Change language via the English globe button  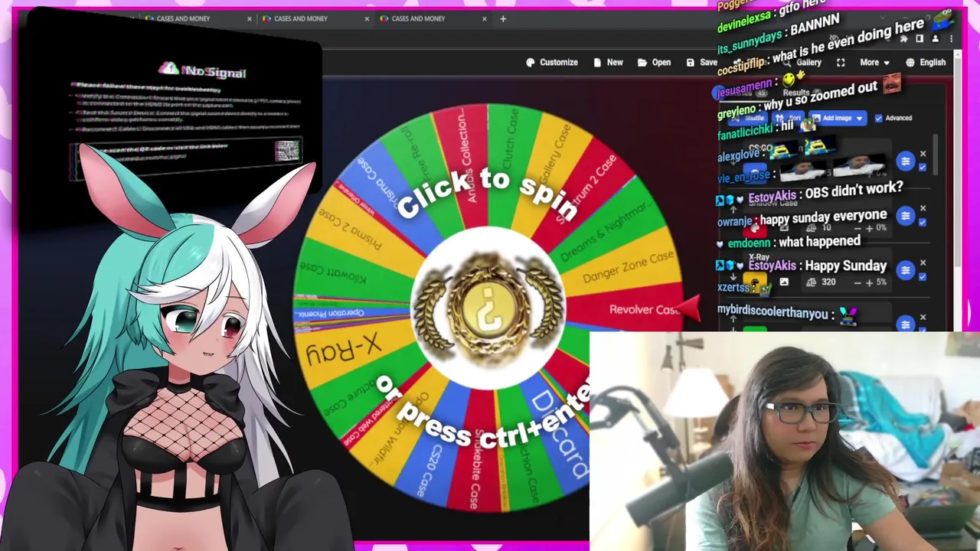[x=925, y=63]
